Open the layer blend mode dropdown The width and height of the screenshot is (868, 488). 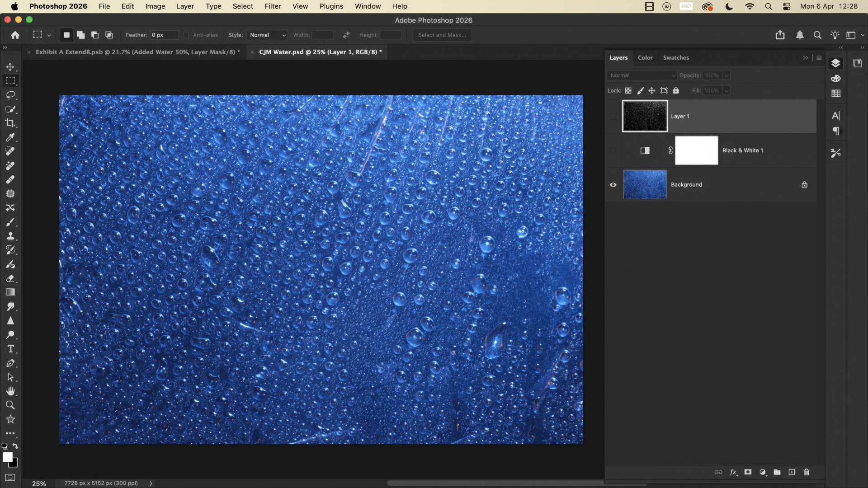point(642,75)
